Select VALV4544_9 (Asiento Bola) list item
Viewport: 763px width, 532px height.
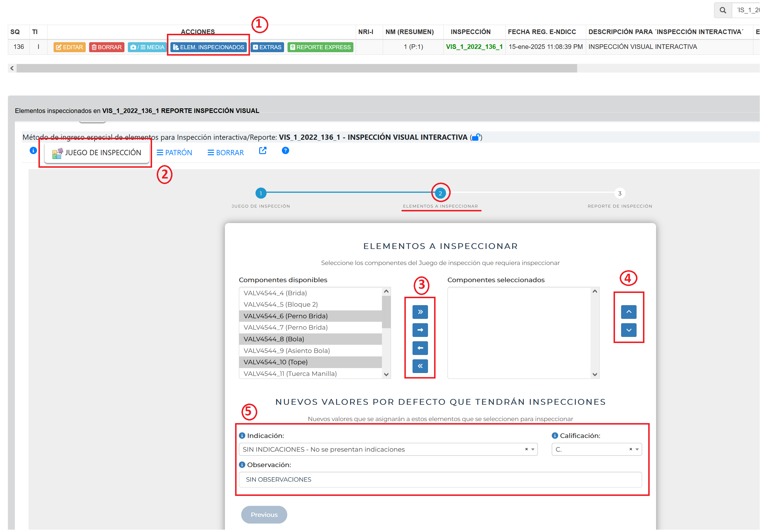click(x=286, y=351)
